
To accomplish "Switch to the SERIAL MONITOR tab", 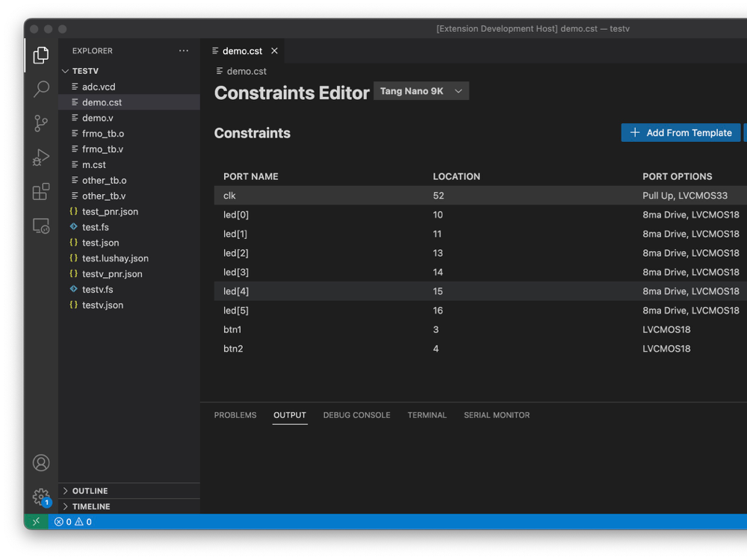I will tap(497, 415).
